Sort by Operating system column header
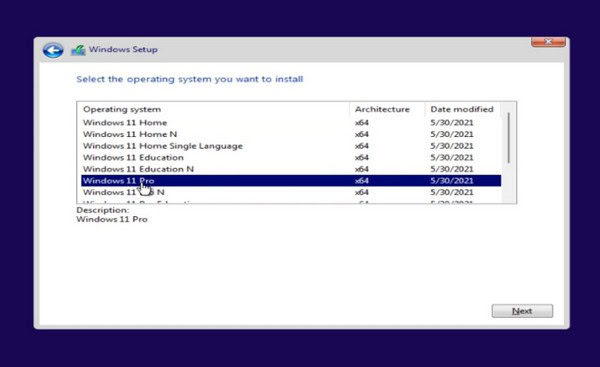Image resolution: width=600 pixels, height=367 pixels. pos(214,109)
